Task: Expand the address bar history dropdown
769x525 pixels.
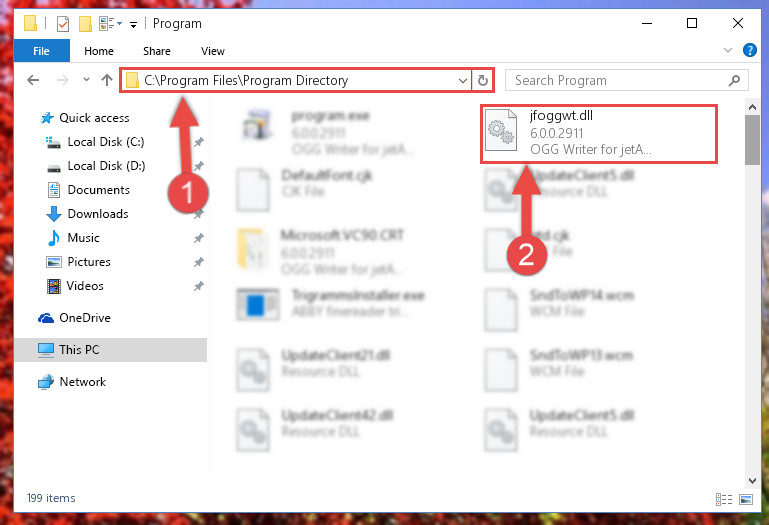Action: click(462, 80)
